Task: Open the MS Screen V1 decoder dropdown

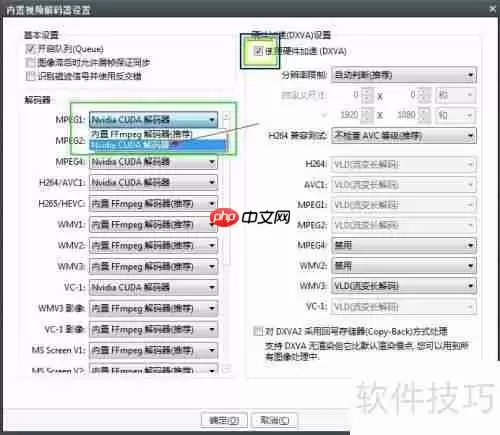Action: pyautogui.click(x=154, y=350)
